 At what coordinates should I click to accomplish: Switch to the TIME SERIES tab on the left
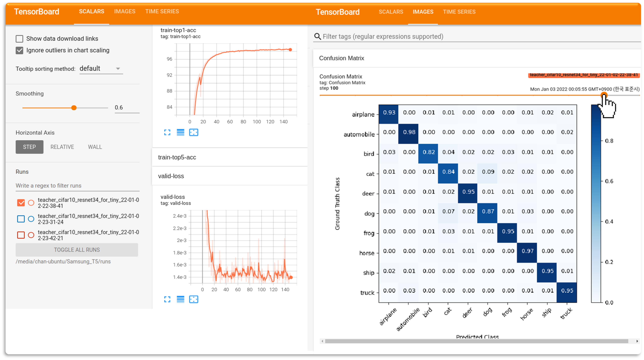click(162, 12)
